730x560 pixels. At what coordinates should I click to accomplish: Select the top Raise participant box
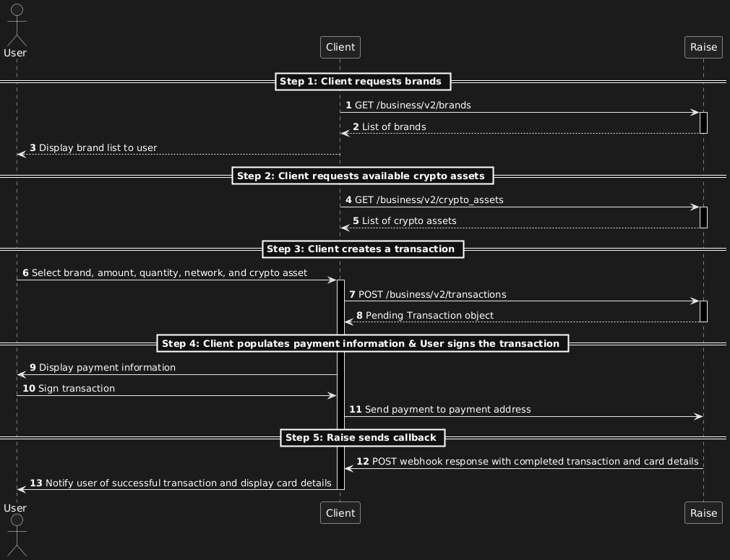703,47
